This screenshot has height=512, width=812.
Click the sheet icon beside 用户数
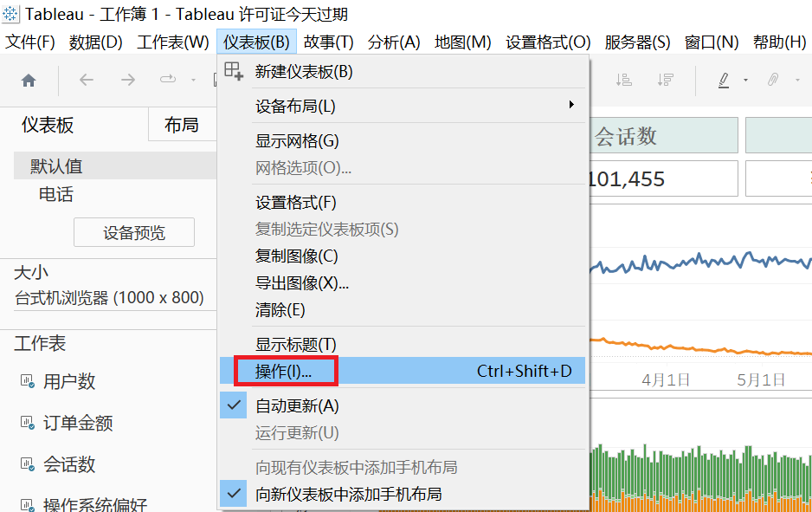(x=28, y=381)
